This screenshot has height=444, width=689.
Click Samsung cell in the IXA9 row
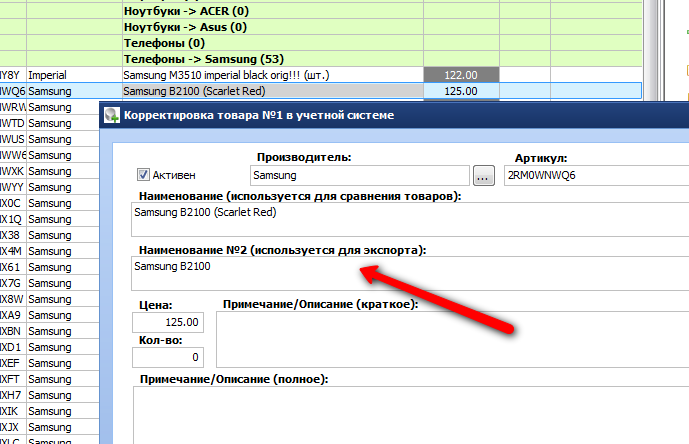(63, 315)
